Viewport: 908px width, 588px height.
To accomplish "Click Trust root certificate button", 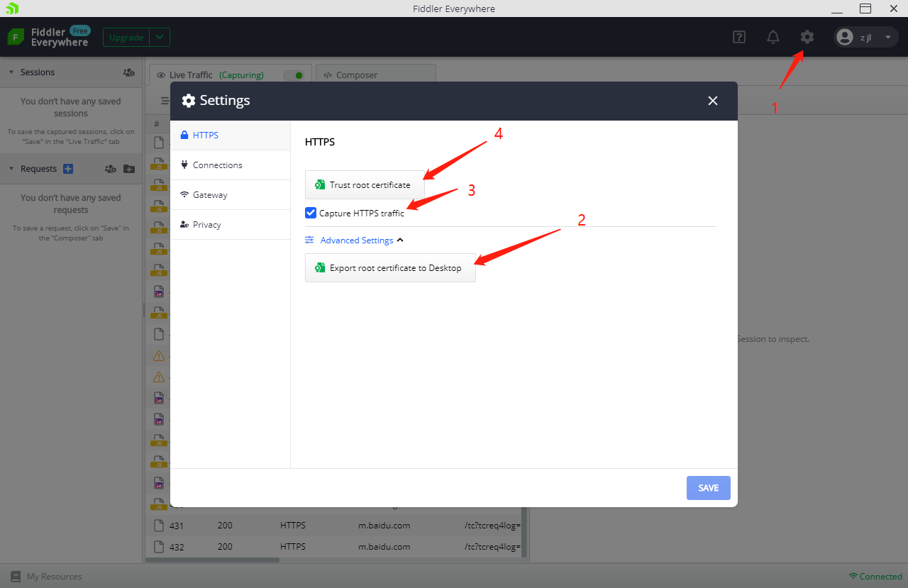I will (365, 184).
